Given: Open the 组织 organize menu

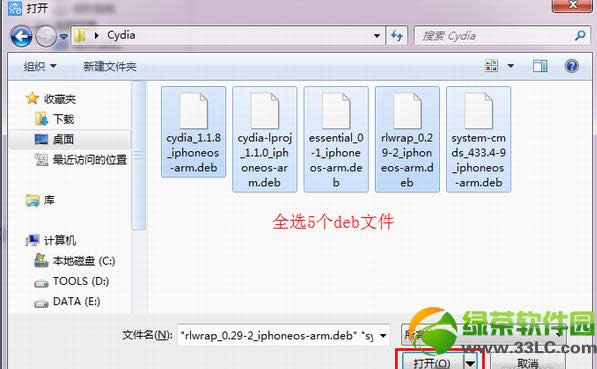Looking at the screenshot, I should [40, 67].
